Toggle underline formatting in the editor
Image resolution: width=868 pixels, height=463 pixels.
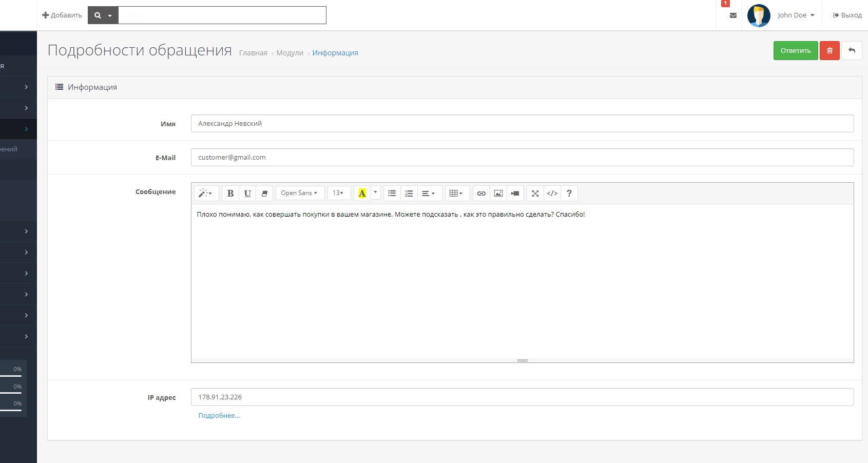pyautogui.click(x=247, y=194)
